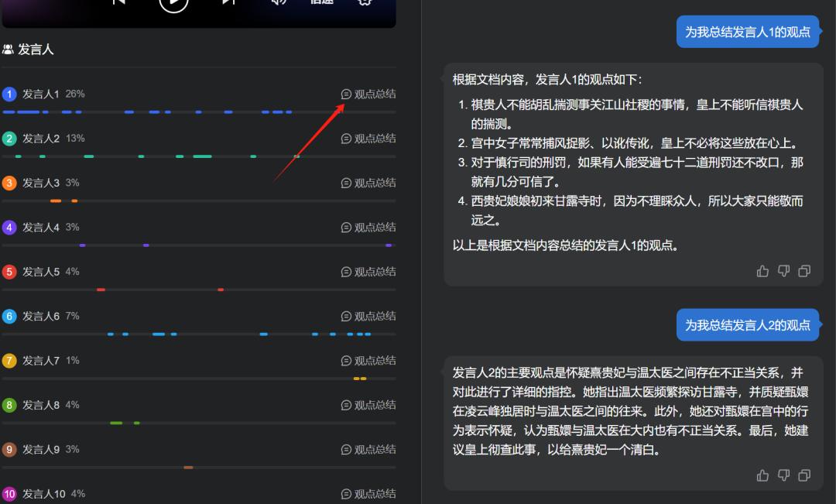Thumbs down the 发言人2 summary response
Image resolution: width=836 pixels, height=504 pixels.
783,475
